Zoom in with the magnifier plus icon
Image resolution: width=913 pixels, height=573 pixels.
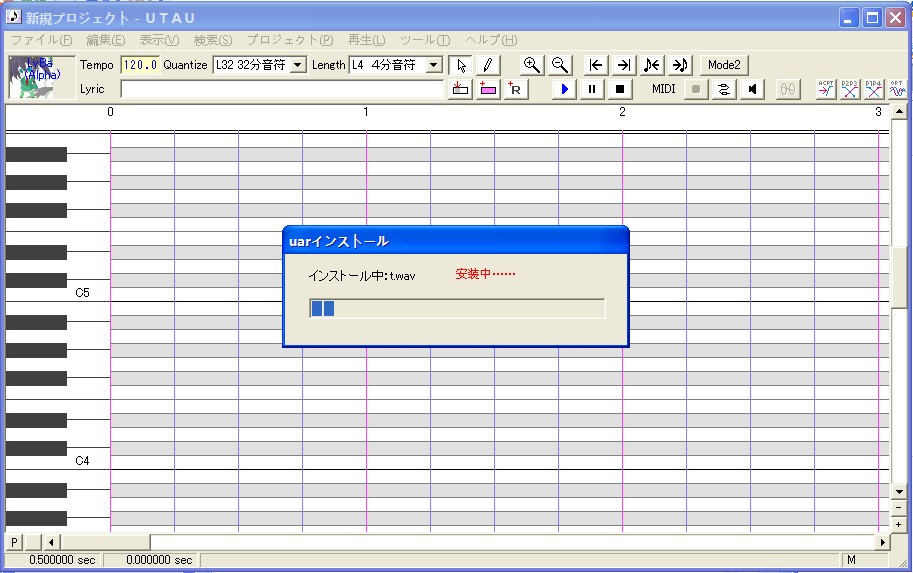531,65
